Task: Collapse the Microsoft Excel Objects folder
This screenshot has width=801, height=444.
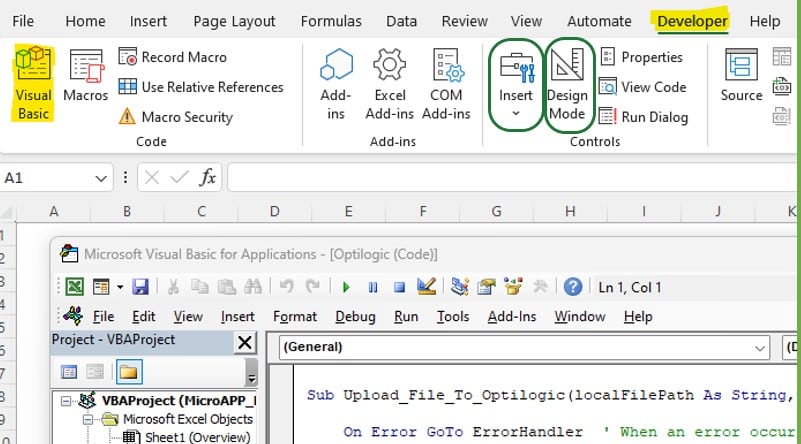Action: tap(88, 419)
